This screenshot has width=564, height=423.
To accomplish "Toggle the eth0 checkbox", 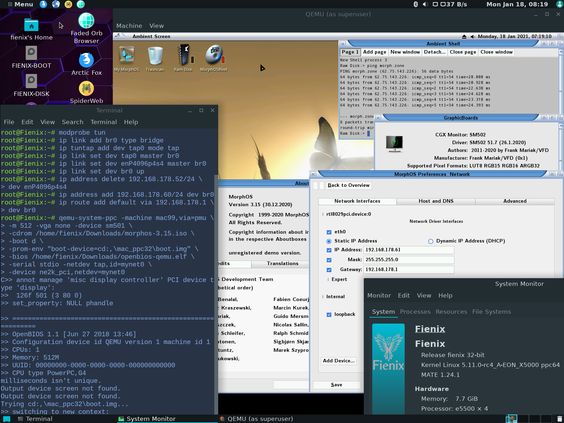I will pyautogui.click(x=329, y=232).
